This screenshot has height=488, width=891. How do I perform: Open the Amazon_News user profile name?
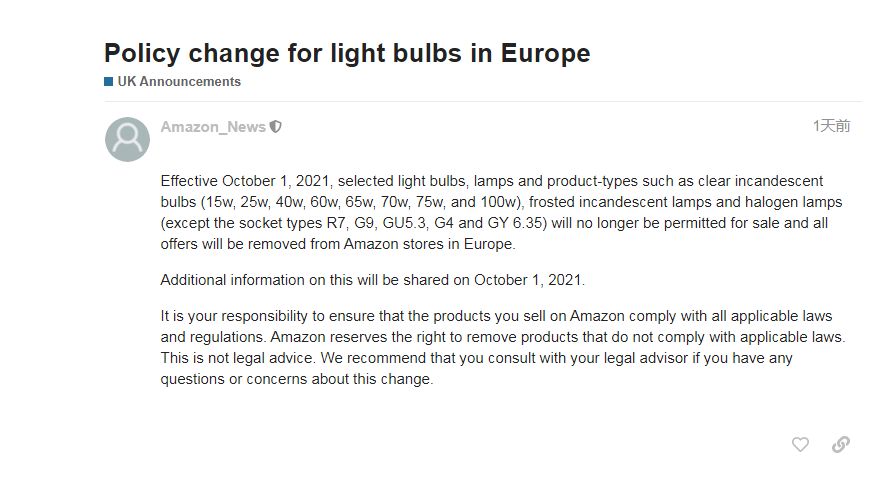[213, 127]
